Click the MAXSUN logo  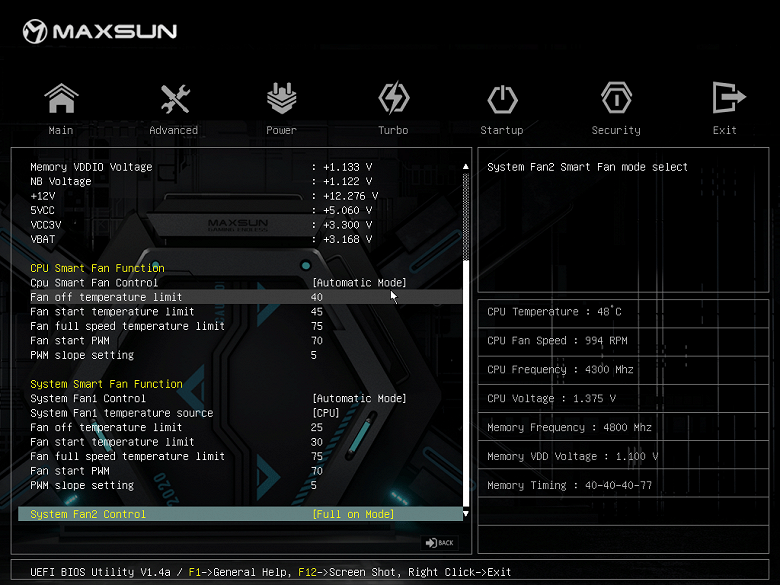point(100,31)
